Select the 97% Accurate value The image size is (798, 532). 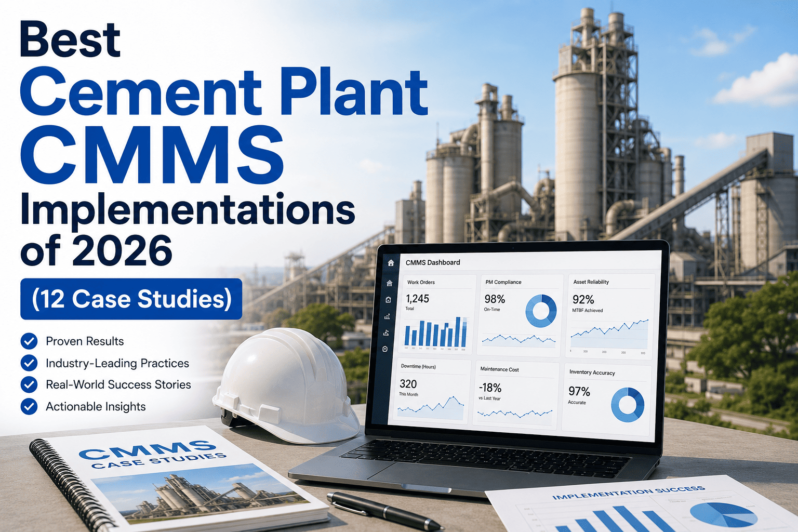(579, 391)
